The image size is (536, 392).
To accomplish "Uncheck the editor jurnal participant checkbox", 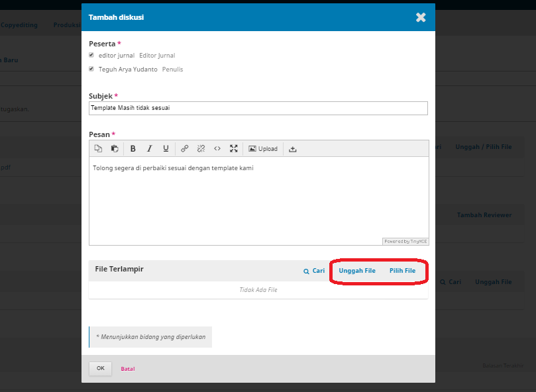I will (91, 56).
